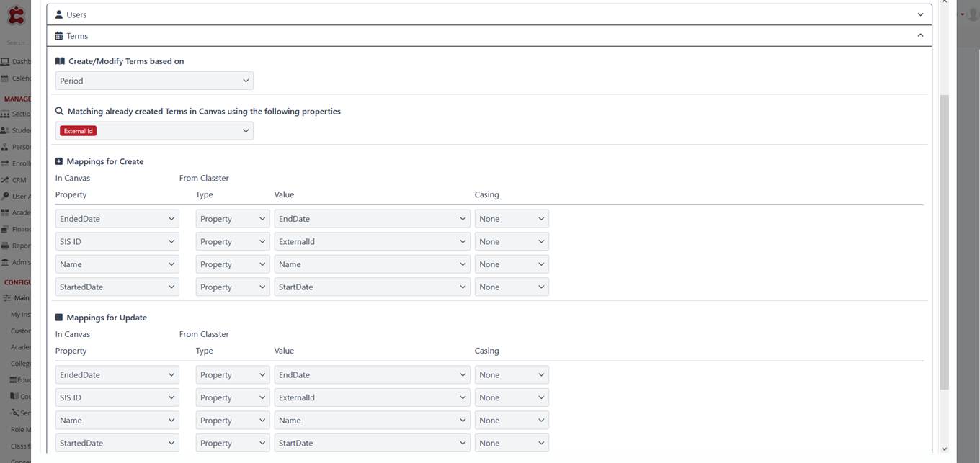Click the Users person icon in accordion header

click(59, 14)
